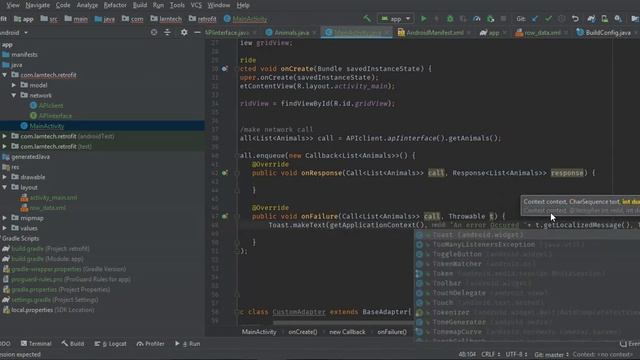Click the stop red square button
Image resolution: width=640 pixels, height=360 pixels.
point(503,19)
